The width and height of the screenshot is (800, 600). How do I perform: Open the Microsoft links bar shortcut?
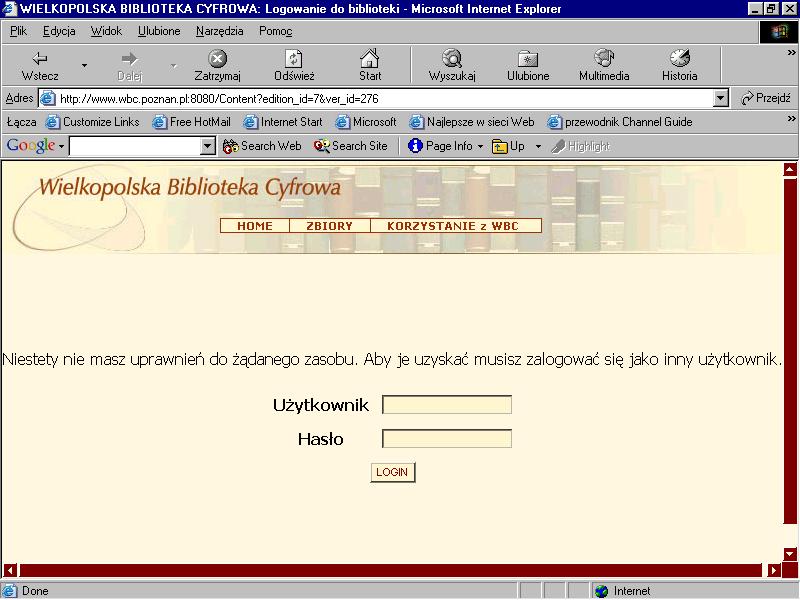coord(366,122)
